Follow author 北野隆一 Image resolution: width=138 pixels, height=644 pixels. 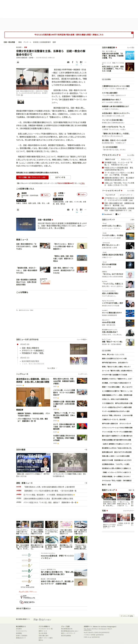(82, 194)
